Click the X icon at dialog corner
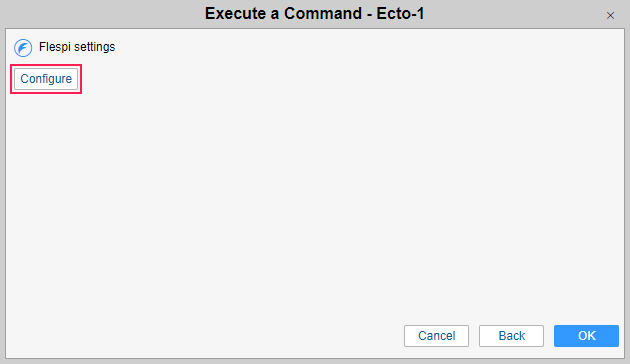Screen dimensions: 630x364 (610, 16)
